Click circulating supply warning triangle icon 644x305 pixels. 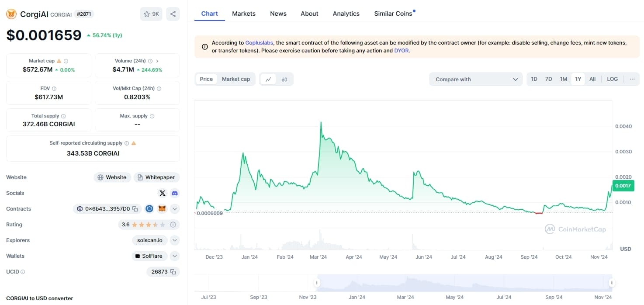[x=134, y=143]
